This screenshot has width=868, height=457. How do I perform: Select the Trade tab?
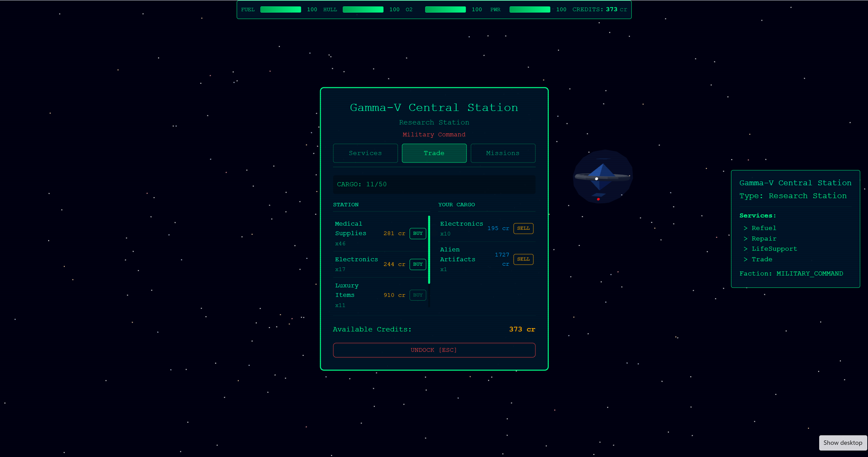[434, 153]
